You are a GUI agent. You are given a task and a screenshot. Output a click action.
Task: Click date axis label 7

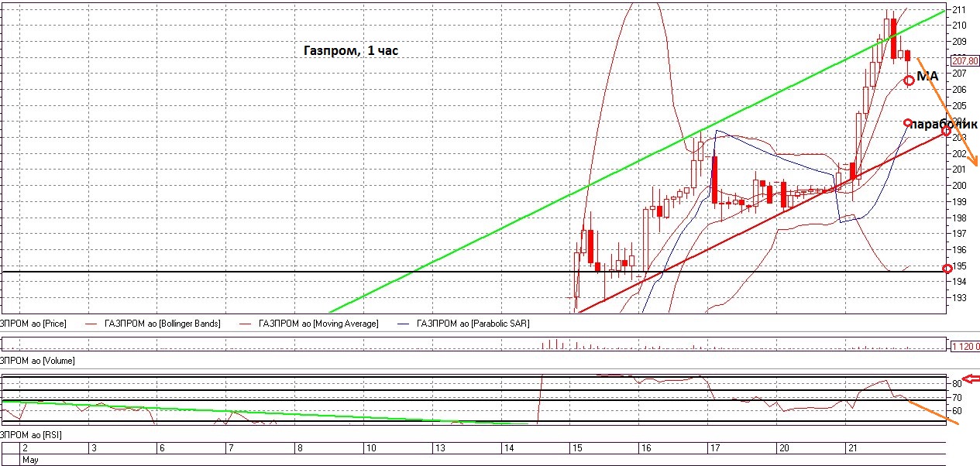coord(230,448)
